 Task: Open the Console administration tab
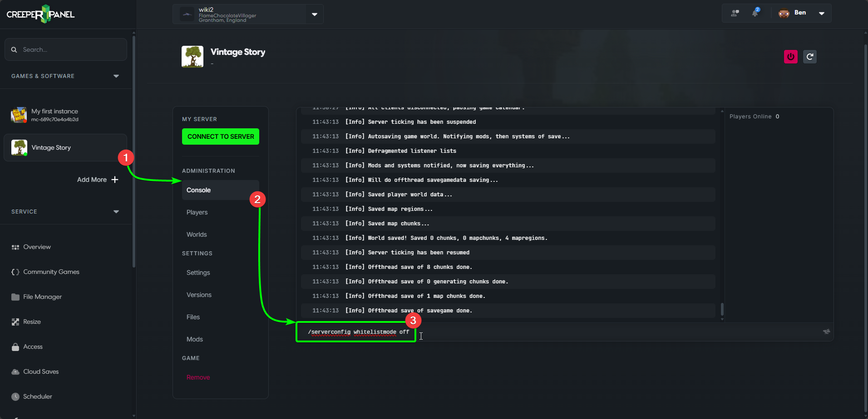click(x=221, y=190)
